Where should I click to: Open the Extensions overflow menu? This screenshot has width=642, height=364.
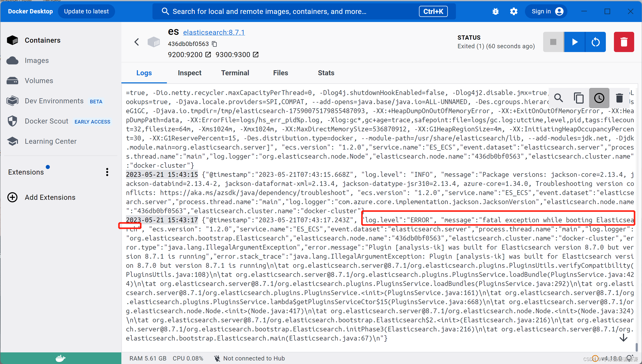[x=107, y=172]
